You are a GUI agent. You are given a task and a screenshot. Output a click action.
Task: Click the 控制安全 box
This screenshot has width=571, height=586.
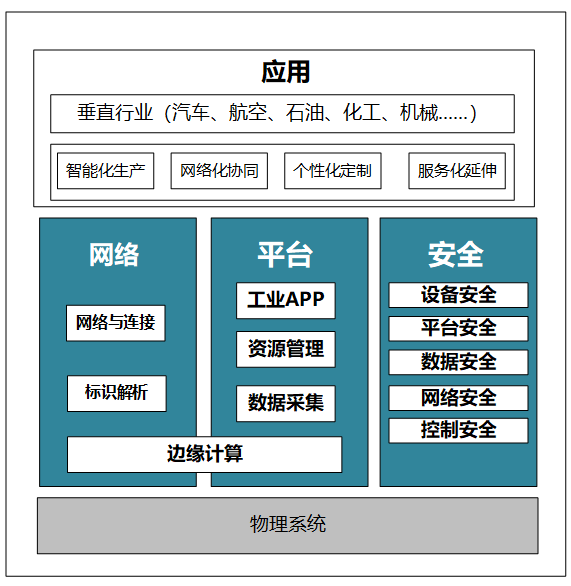pos(459,431)
